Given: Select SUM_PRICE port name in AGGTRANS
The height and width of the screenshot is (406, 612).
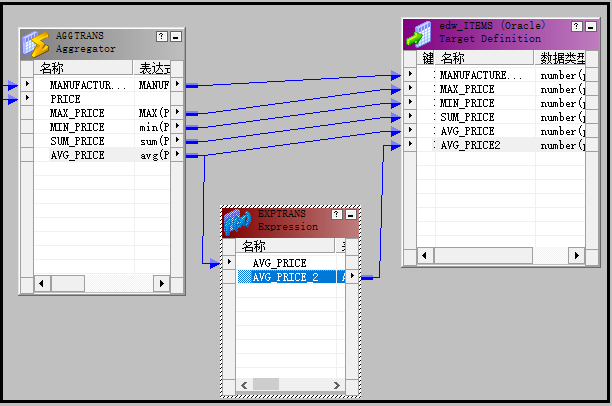Looking at the screenshot, I should [x=77, y=141].
